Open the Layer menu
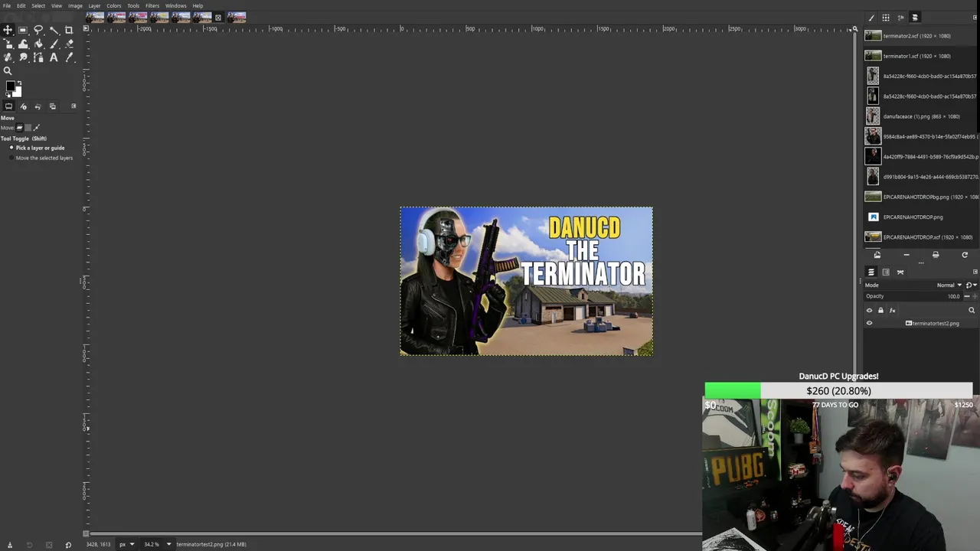This screenshot has height=551, width=980. point(94,5)
